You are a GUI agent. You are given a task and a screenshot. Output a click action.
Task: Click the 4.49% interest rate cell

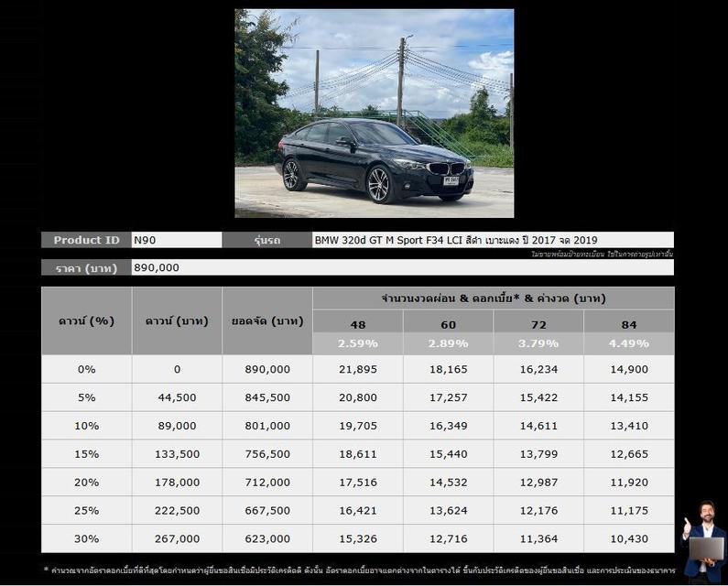628,343
